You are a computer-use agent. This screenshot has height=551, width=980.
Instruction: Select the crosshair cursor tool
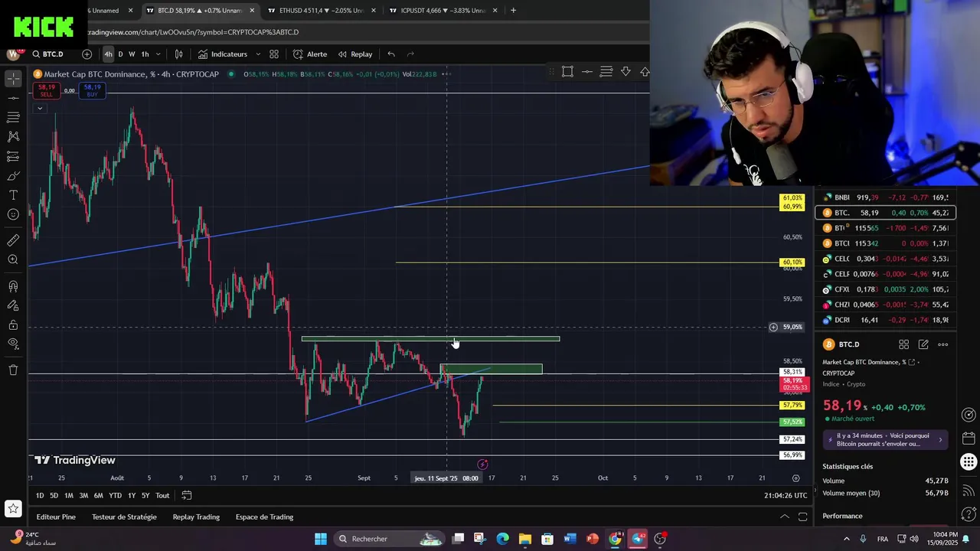13,79
